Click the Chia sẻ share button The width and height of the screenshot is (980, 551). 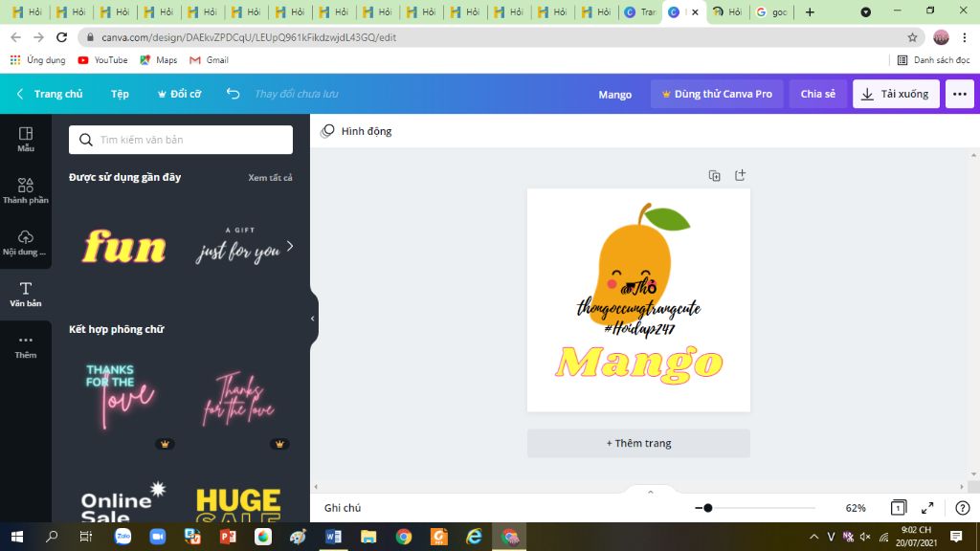(x=817, y=94)
